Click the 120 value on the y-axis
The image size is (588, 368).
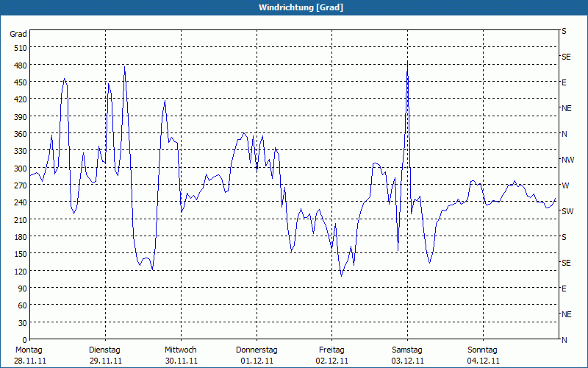click(x=21, y=271)
